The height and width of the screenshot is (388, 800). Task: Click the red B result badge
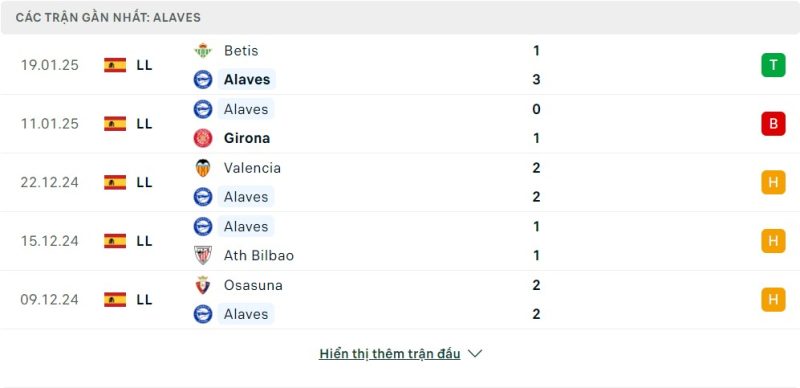pyautogui.click(x=773, y=124)
